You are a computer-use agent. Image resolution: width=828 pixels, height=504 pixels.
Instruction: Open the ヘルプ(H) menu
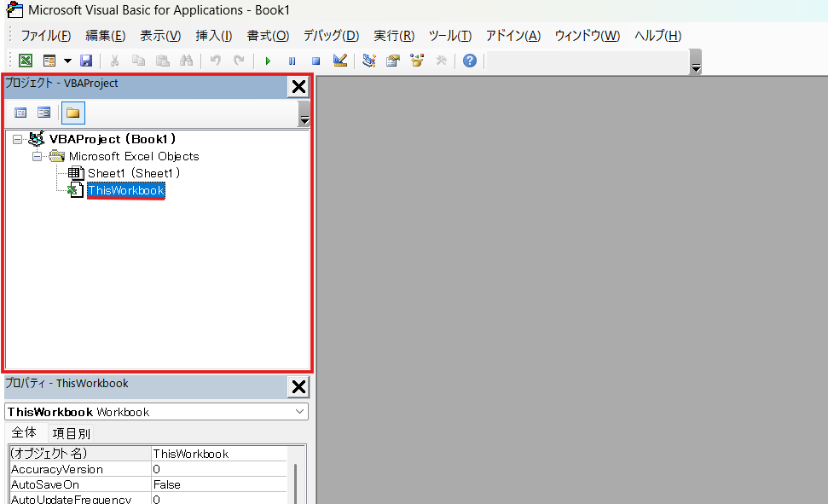(x=658, y=36)
